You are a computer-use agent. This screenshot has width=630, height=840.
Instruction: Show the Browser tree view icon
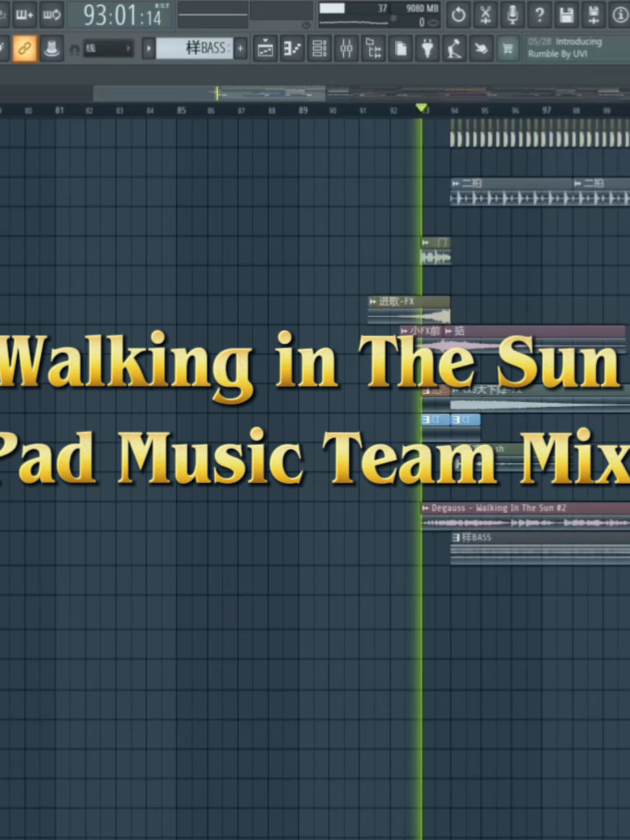click(373, 49)
